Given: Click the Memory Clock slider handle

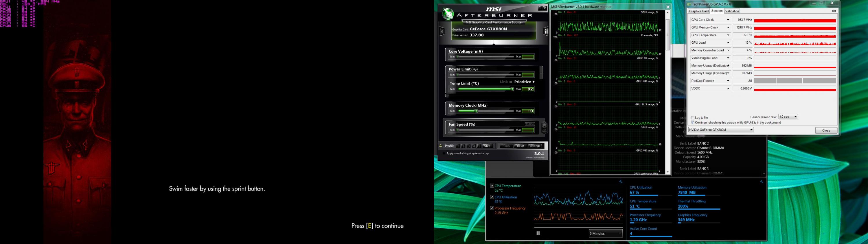Looking at the screenshot, I should click(x=477, y=111).
